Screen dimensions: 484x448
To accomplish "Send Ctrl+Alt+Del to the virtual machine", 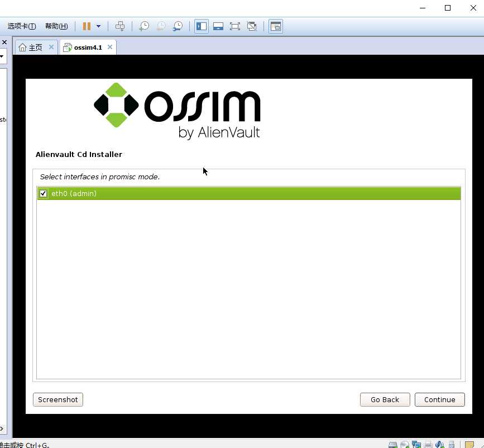I will tap(120, 26).
